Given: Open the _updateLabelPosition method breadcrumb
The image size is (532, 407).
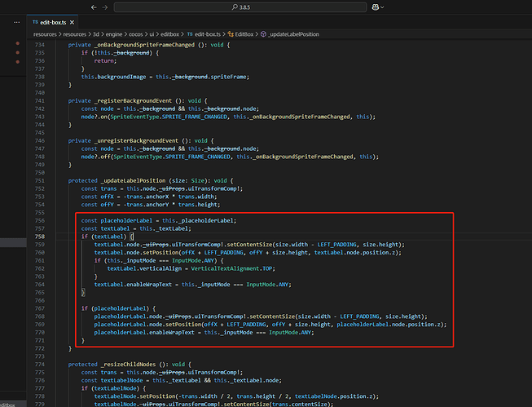Looking at the screenshot, I should 293,34.
